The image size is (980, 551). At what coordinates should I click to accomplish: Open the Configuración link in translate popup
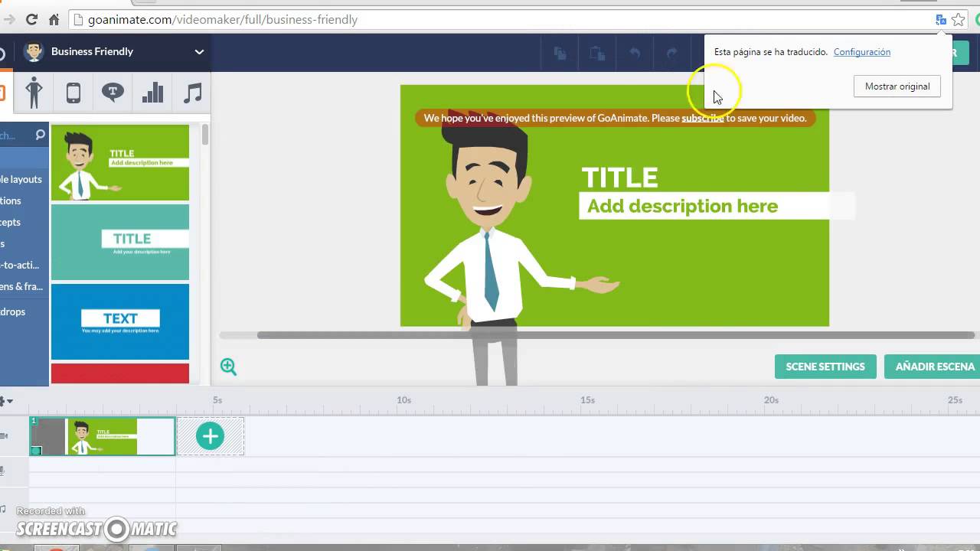pyautogui.click(x=861, y=52)
